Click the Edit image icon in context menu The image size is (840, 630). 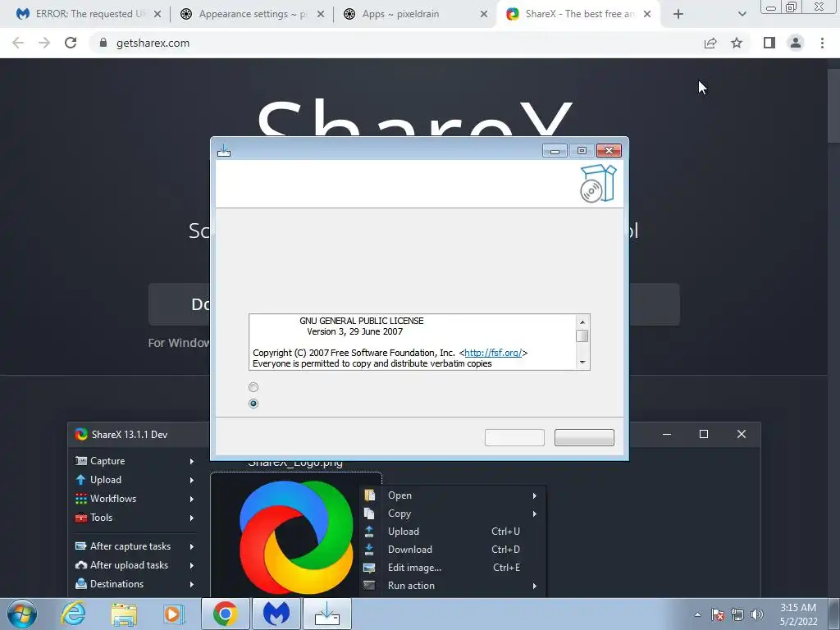pos(369,568)
